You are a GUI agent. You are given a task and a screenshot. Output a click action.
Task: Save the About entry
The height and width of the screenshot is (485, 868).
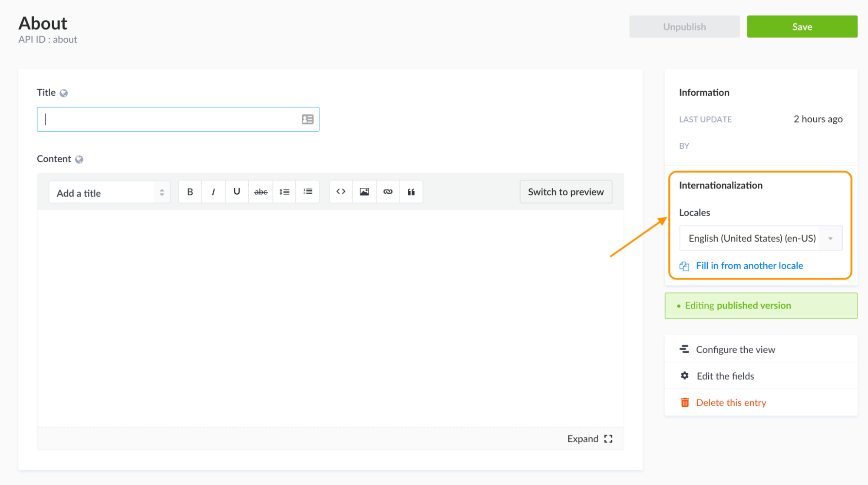click(x=802, y=27)
